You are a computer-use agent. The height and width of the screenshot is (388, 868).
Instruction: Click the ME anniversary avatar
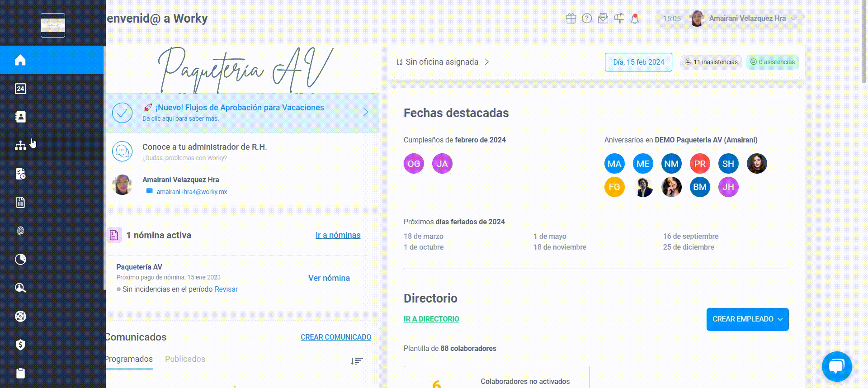[x=643, y=164]
